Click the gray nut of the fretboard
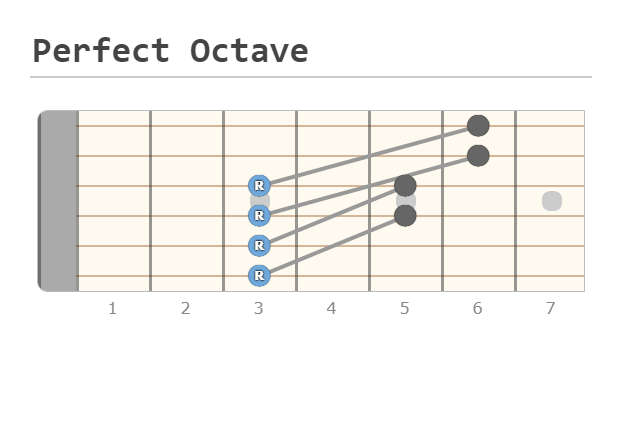 tap(58, 201)
